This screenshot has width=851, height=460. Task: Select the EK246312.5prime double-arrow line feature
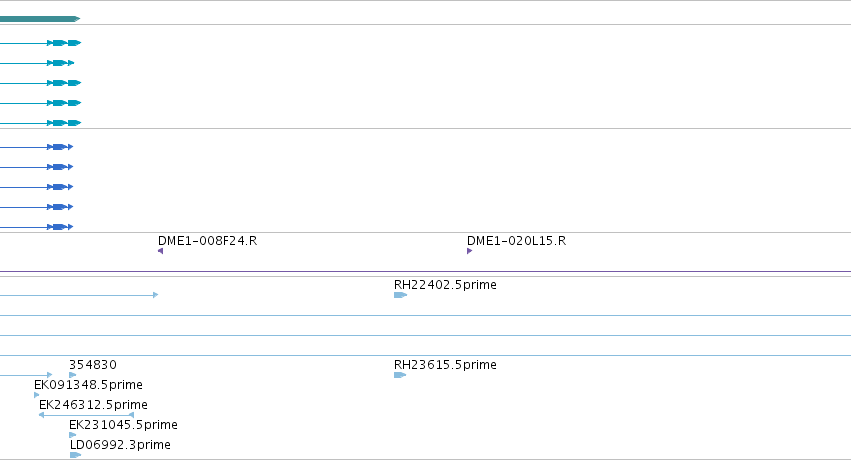86,415
